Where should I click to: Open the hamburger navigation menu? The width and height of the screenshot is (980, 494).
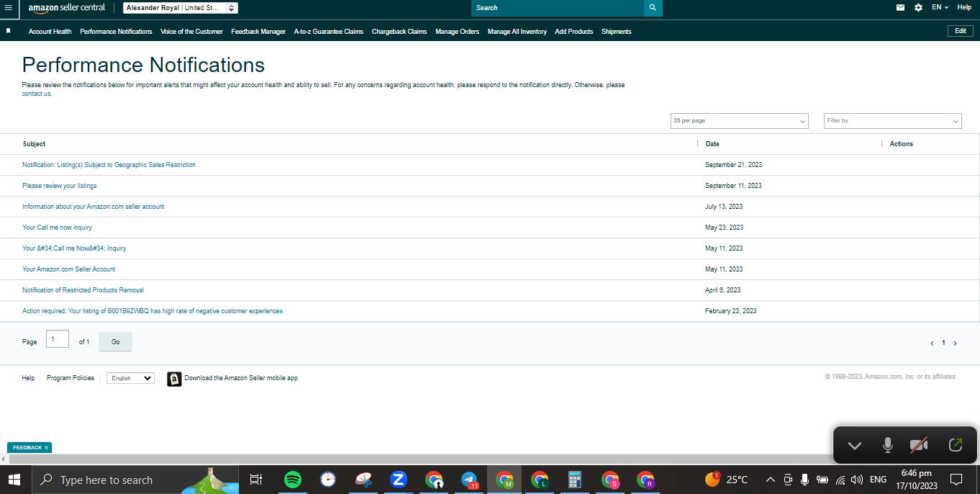pos(9,8)
